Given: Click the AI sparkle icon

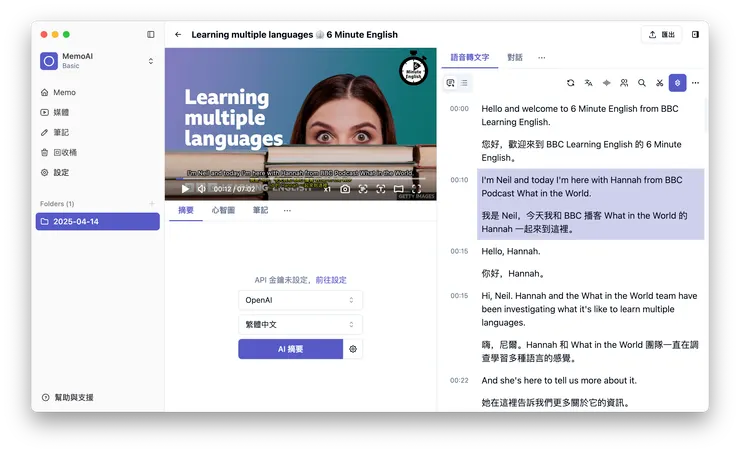Looking at the screenshot, I should 606,83.
